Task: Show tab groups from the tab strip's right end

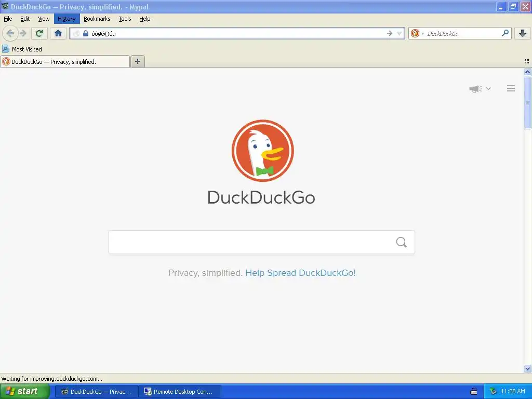Action: (x=527, y=61)
